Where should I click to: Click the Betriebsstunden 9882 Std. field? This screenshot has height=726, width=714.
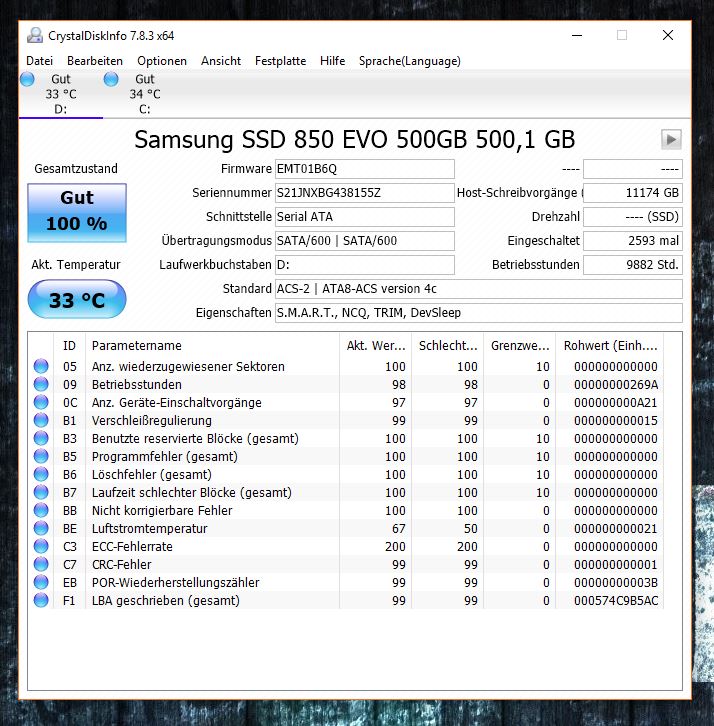[633, 265]
